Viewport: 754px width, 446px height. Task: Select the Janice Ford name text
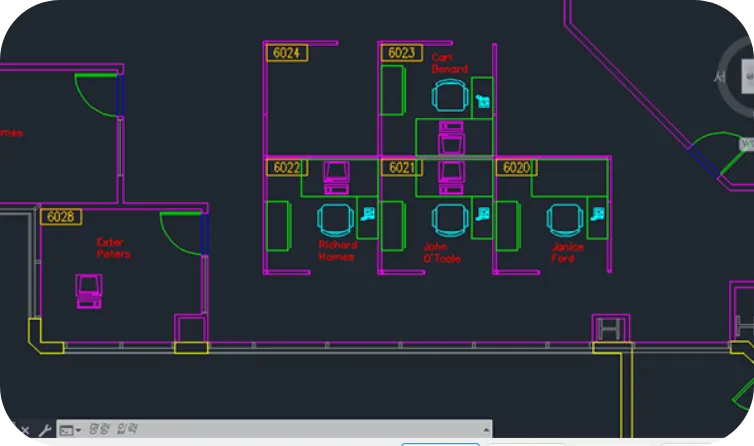[567, 253]
